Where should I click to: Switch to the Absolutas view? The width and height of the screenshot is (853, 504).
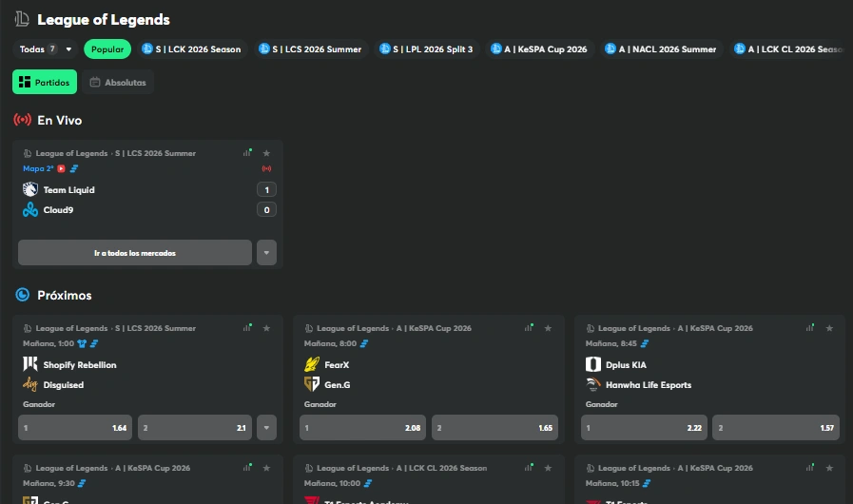click(118, 82)
